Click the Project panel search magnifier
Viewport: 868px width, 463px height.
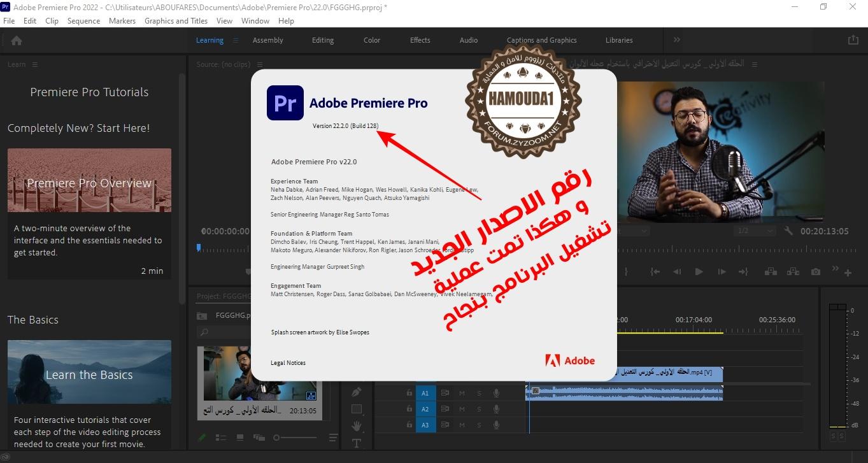(x=204, y=332)
